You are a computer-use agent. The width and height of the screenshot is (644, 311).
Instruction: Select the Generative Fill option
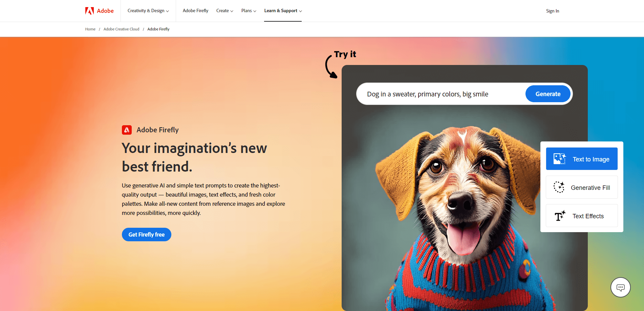(x=582, y=187)
